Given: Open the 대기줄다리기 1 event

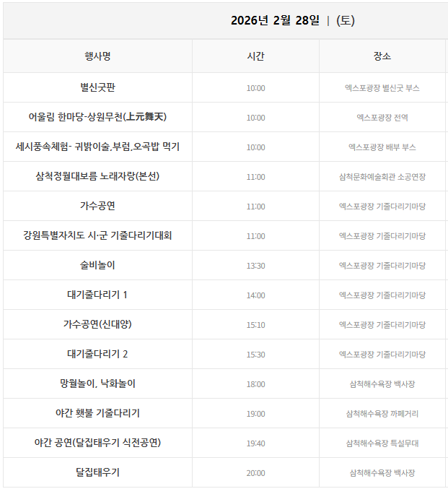Looking at the screenshot, I should [97, 295].
